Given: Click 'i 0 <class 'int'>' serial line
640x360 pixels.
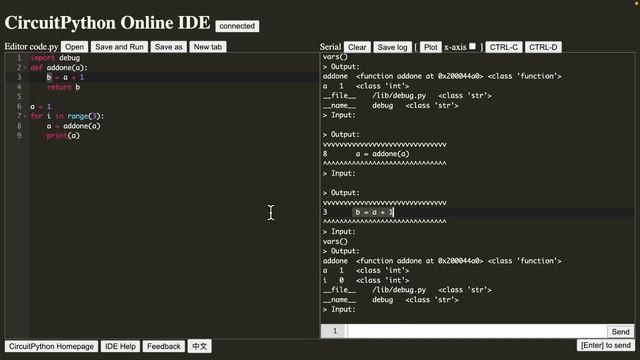Looking at the screenshot, I should click(366, 280).
